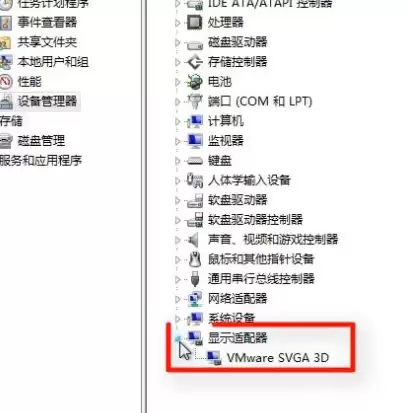
Task: Click the 键盘 keyboard icon
Action: pyautogui.click(x=195, y=161)
